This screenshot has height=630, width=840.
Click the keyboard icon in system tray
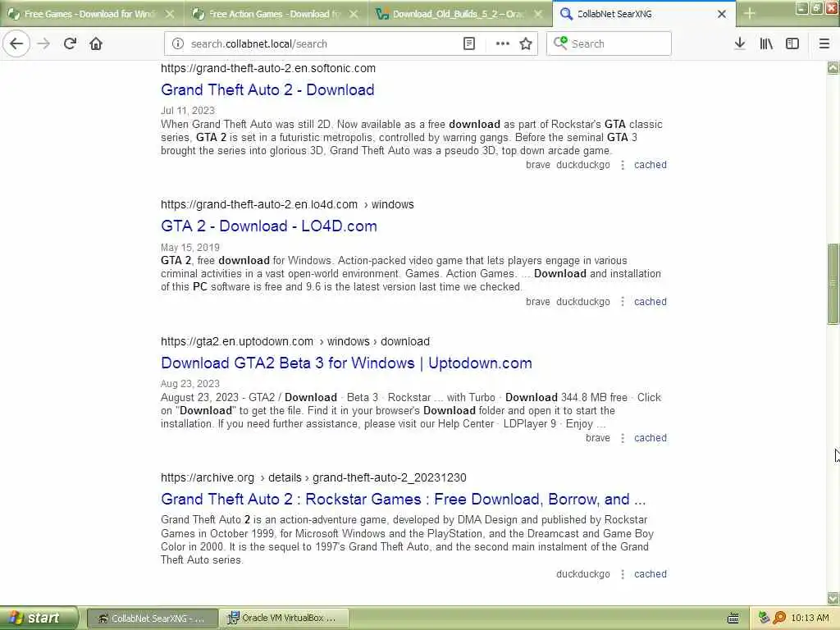(733, 619)
